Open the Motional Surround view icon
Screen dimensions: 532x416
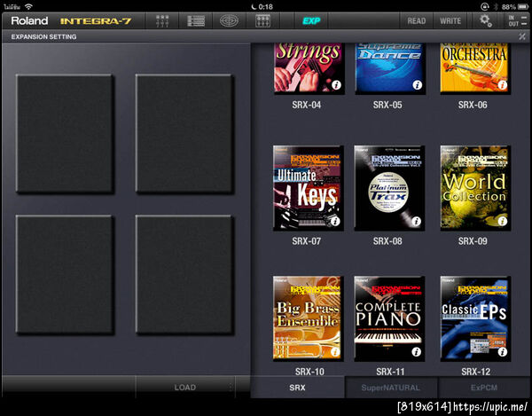pyautogui.click(x=229, y=21)
